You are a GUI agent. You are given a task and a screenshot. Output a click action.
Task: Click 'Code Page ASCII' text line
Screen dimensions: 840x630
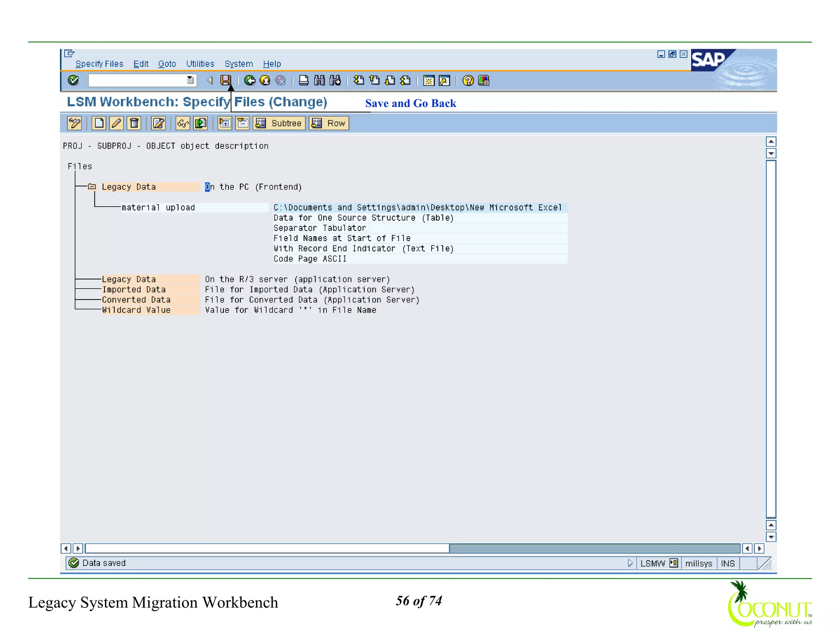tap(310, 259)
